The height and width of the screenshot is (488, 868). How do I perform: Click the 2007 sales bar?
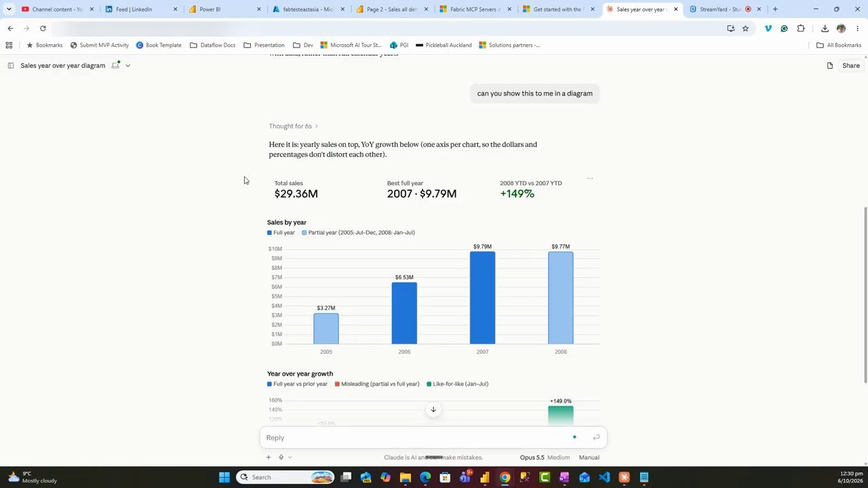482,298
